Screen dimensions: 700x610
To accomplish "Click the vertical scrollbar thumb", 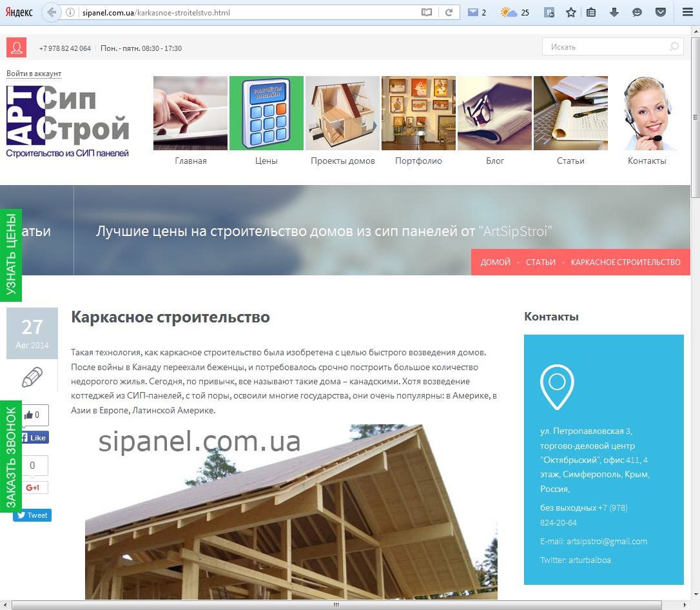I will (695, 117).
